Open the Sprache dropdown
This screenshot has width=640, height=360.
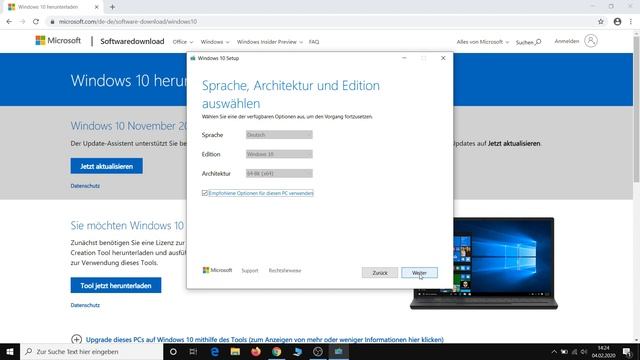(x=279, y=135)
